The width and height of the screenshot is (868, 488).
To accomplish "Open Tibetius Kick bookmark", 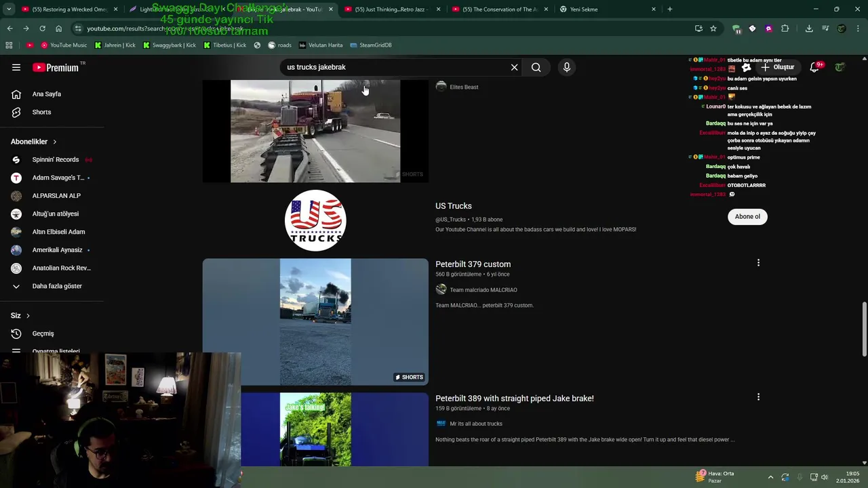I will click(224, 45).
